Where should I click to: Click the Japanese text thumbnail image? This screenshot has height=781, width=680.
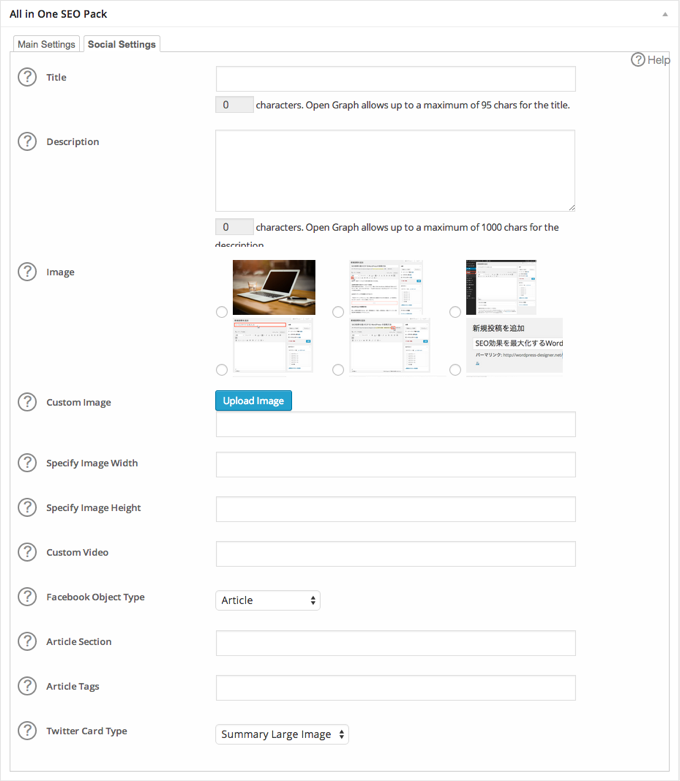[515, 345]
